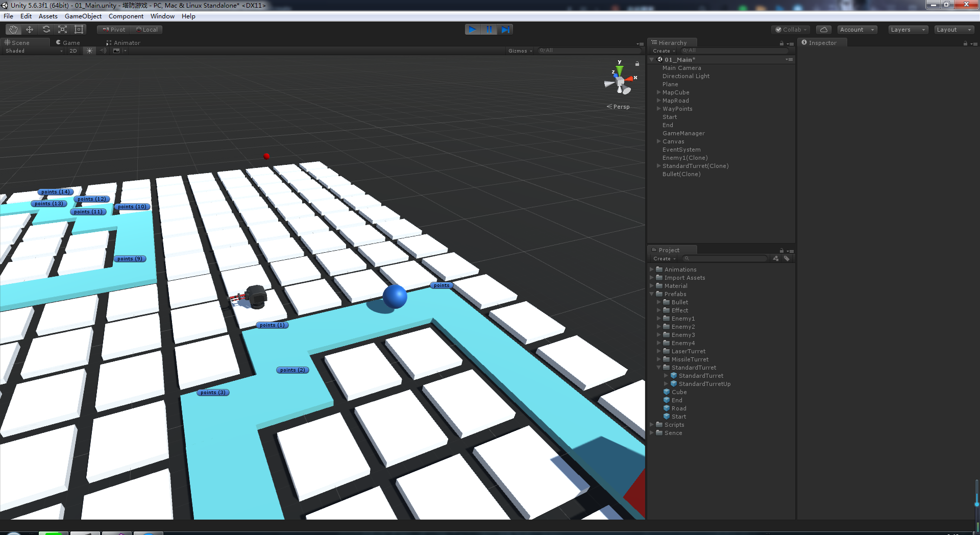Select the Move tool
This screenshot has width=980, height=535.
pyautogui.click(x=30, y=30)
